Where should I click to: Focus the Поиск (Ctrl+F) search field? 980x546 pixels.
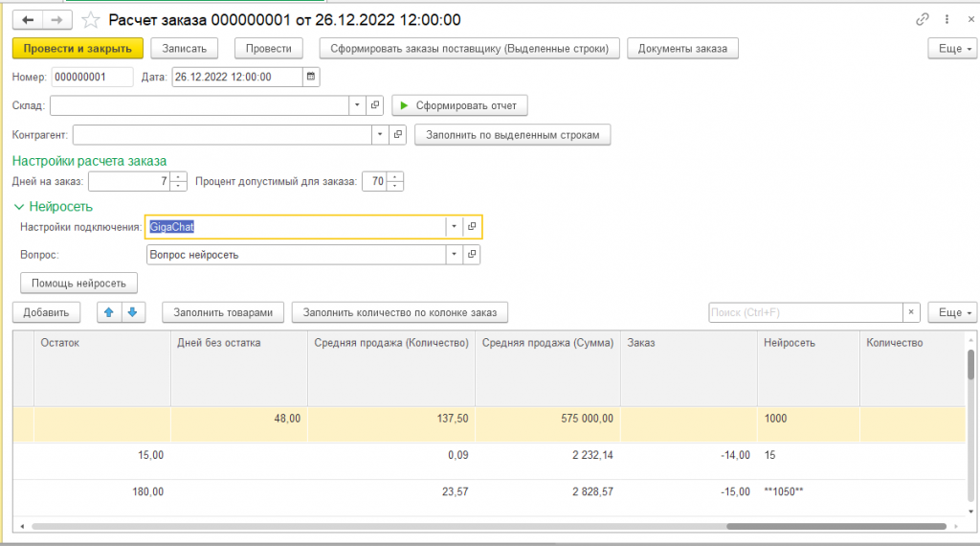[x=806, y=312]
